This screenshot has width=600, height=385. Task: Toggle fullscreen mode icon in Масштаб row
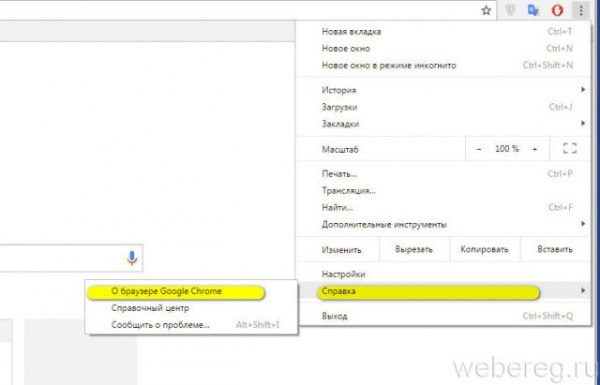pyautogui.click(x=570, y=148)
